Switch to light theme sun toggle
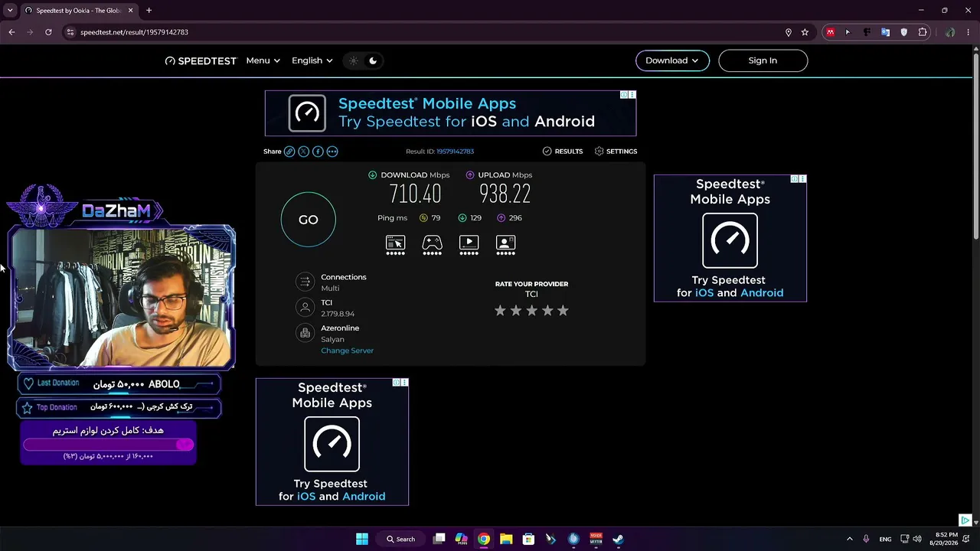 pyautogui.click(x=353, y=60)
